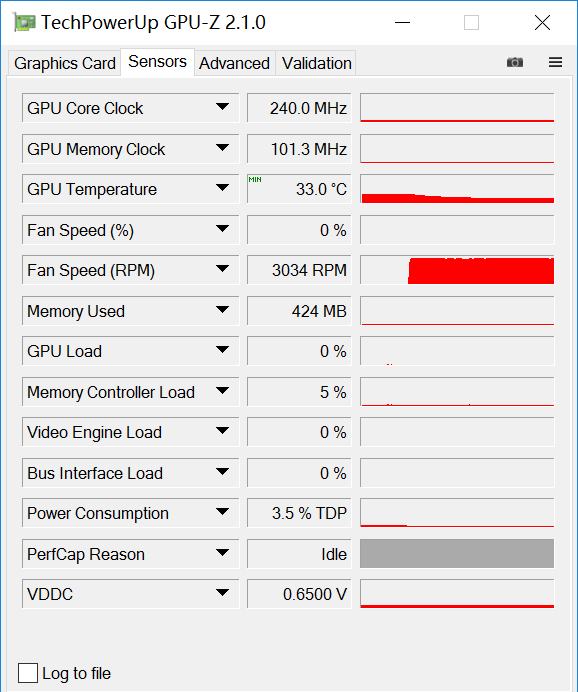Click the GPU Temperature history graph
Screen dimensions: 578x692
(457, 189)
